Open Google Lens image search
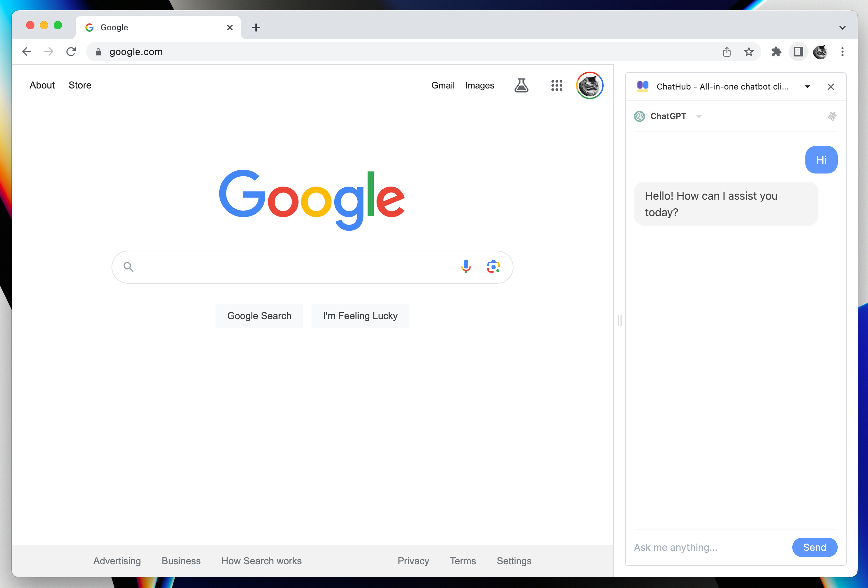The height and width of the screenshot is (588, 868). click(494, 266)
